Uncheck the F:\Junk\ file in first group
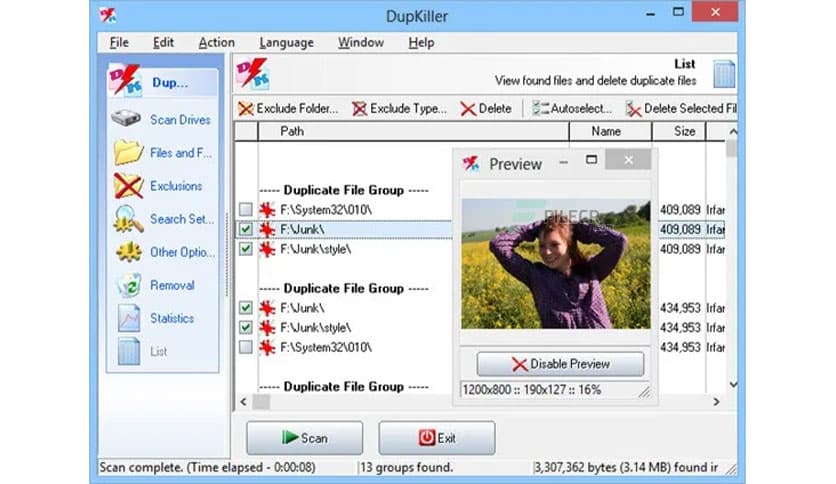Image resolution: width=836 pixels, height=484 pixels. 246,229
